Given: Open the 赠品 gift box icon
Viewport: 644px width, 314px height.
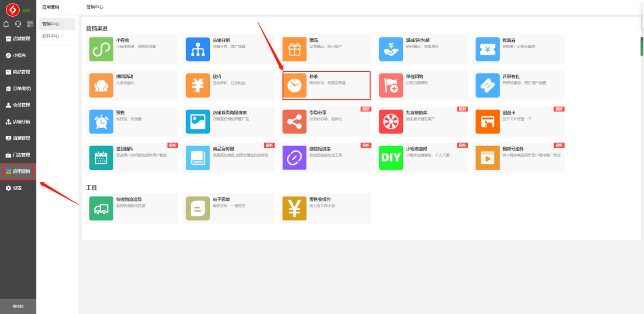Looking at the screenshot, I should [295, 49].
